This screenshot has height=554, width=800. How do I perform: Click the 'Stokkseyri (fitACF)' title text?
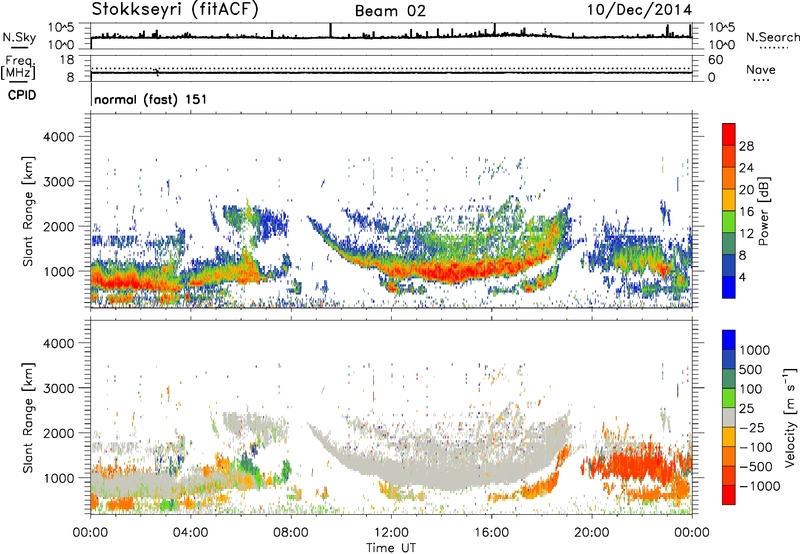pyautogui.click(x=175, y=9)
